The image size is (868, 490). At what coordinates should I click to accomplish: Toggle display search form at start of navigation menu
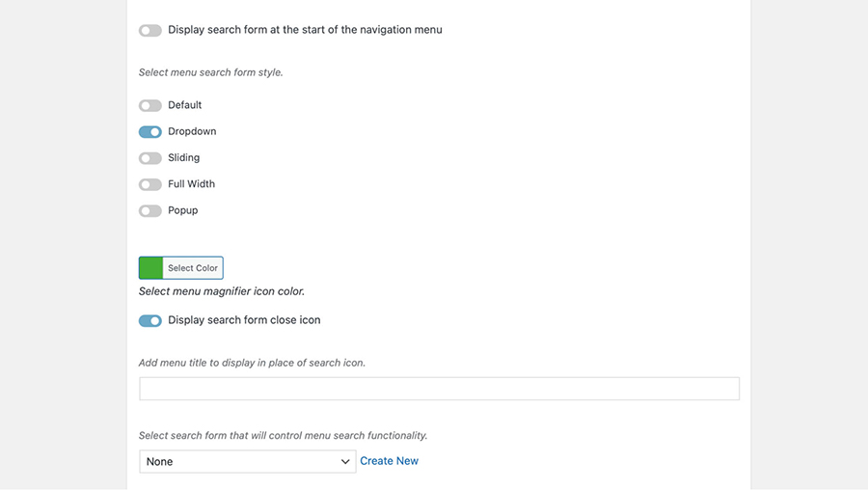[149, 30]
